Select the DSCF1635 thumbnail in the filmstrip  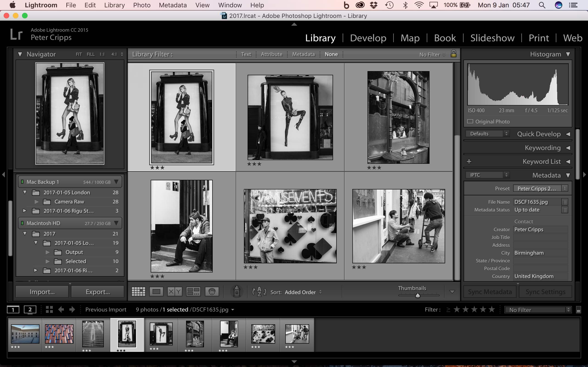pyautogui.click(x=126, y=334)
